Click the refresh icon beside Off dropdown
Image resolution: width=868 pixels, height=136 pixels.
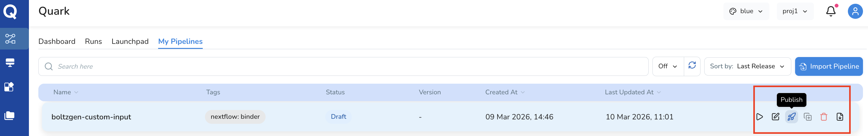692,66
